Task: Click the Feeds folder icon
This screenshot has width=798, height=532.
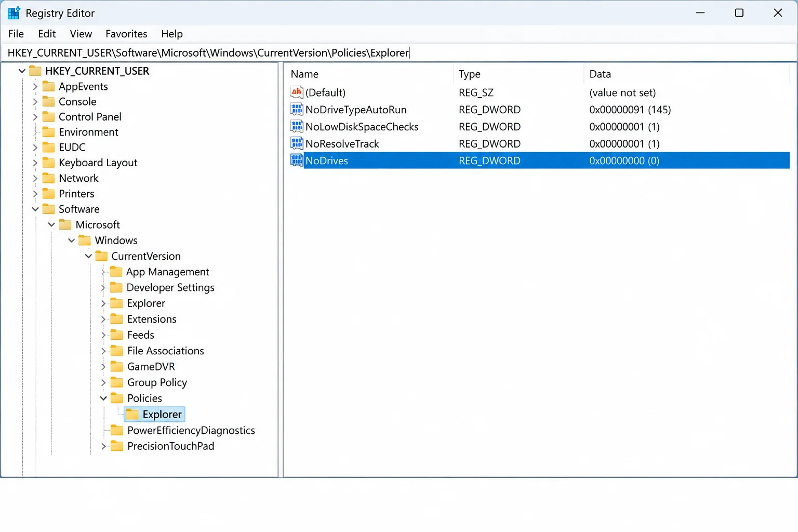Action: tap(117, 335)
